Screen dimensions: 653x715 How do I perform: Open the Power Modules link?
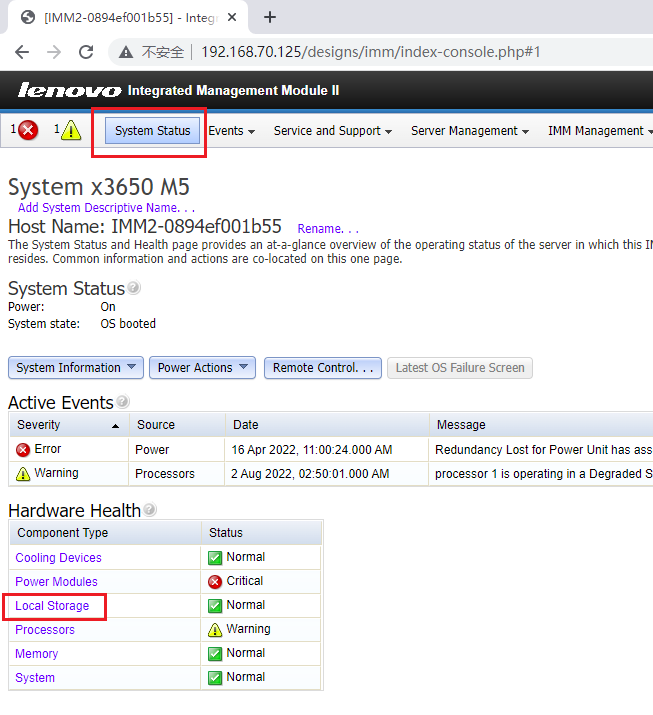tap(56, 582)
